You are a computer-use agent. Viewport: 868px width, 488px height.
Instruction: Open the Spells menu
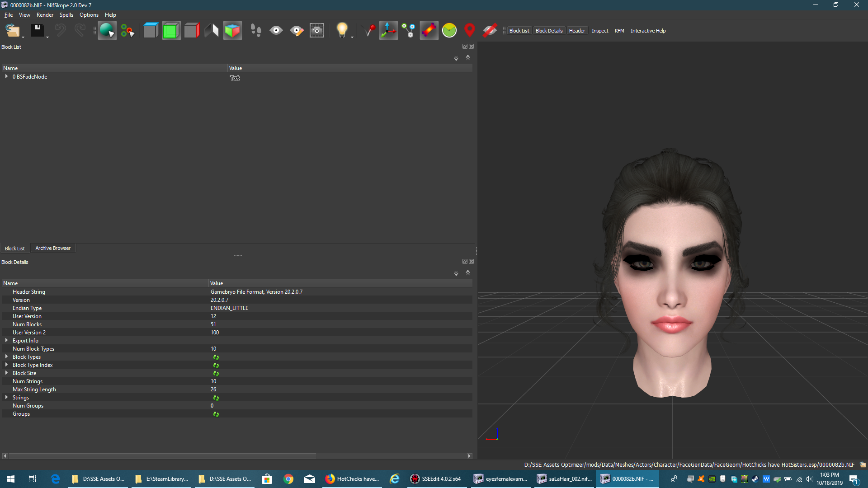click(x=66, y=15)
